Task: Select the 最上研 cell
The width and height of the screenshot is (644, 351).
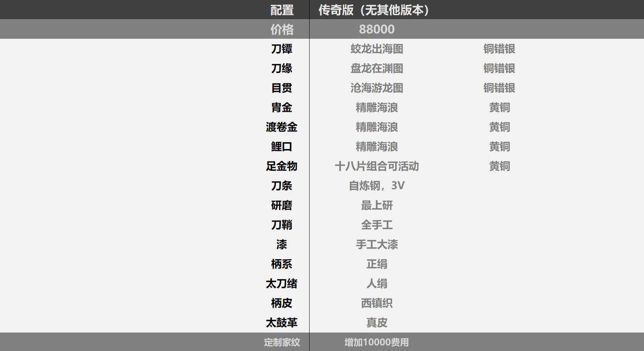Action: click(x=377, y=205)
